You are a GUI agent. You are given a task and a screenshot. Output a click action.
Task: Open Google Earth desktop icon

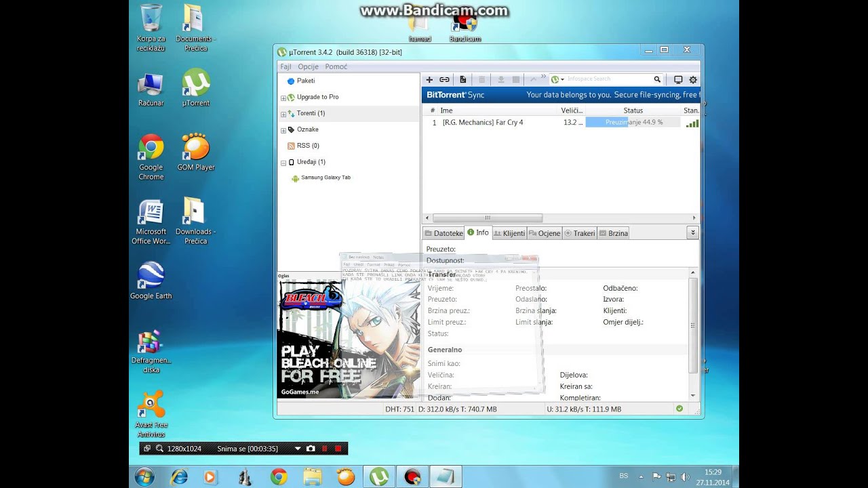(151, 280)
